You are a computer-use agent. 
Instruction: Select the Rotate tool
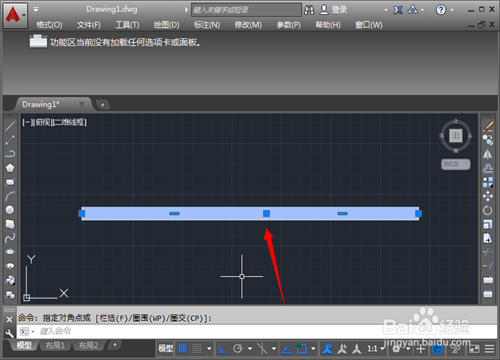point(488,210)
